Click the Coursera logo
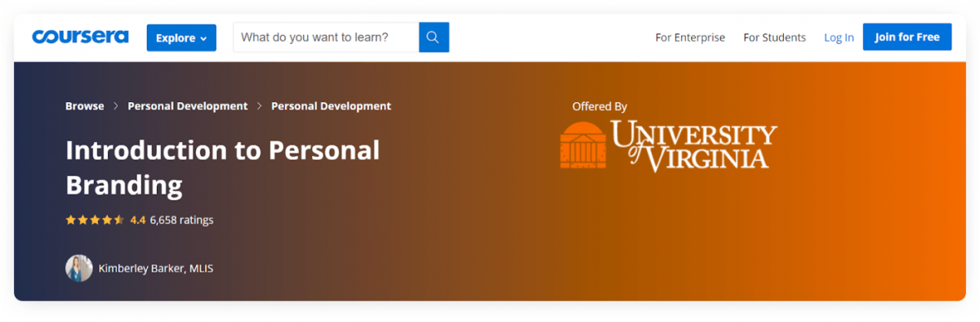The width and height of the screenshot is (980, 322). click(80, 37)
